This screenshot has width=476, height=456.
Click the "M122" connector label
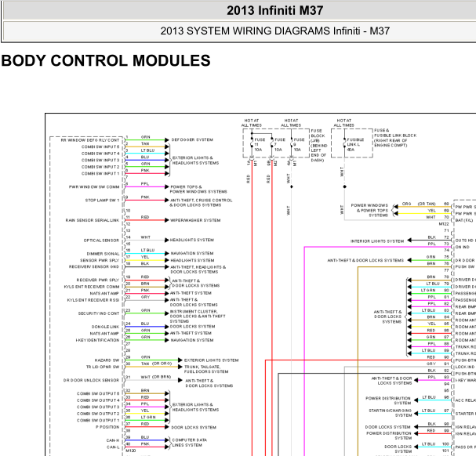point(444,224)
